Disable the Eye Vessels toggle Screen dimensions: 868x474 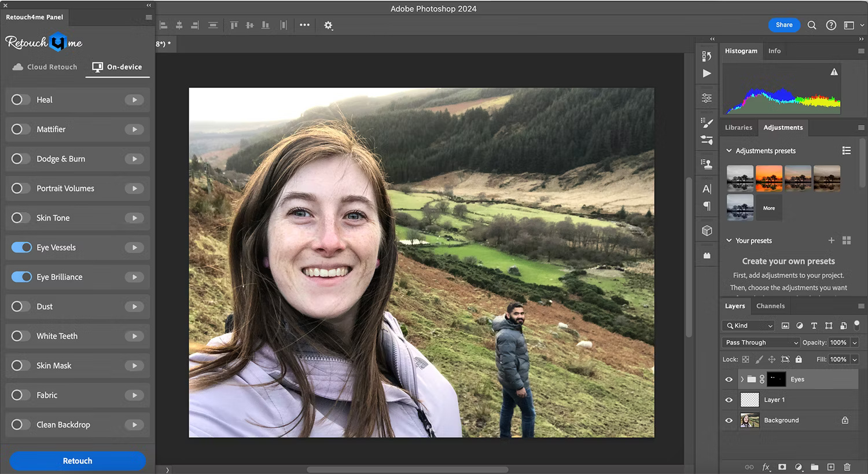21,247
